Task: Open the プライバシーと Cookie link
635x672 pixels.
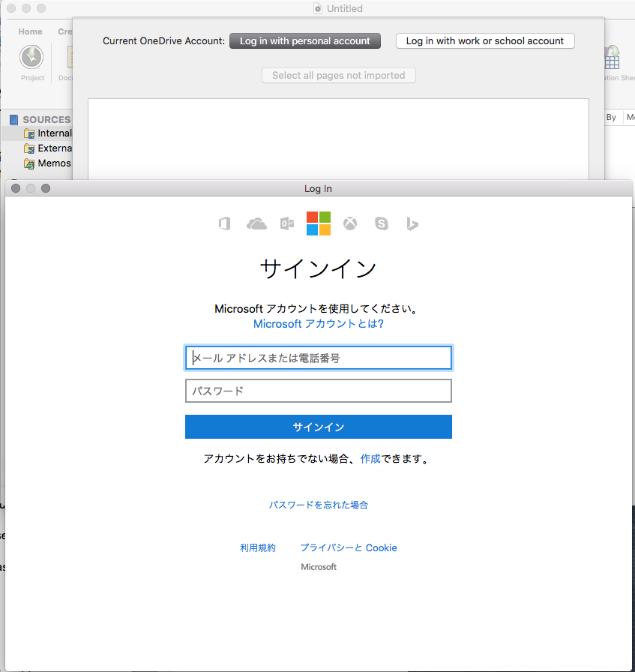Action: coord(349,548)
